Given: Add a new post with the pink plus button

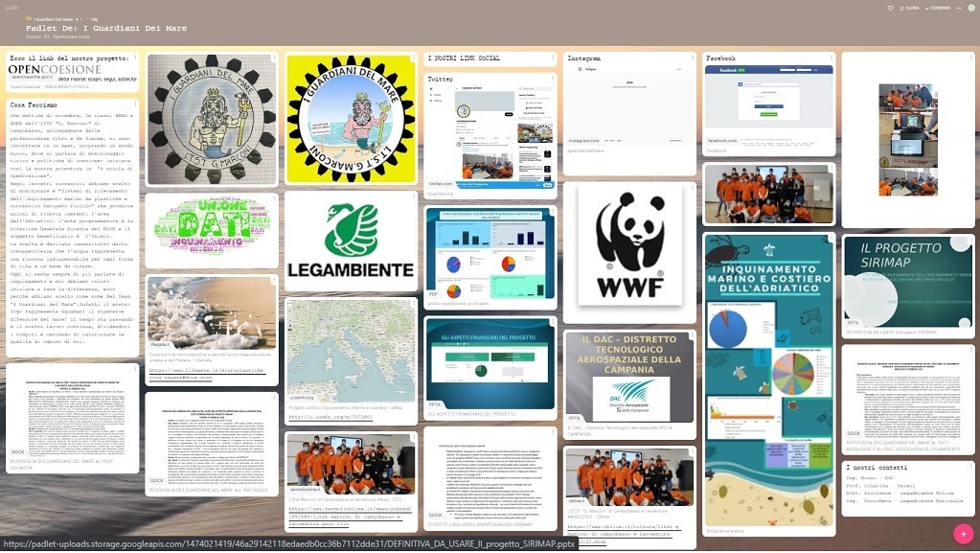Looking at the screenshot, I should [x=963, y=534].
